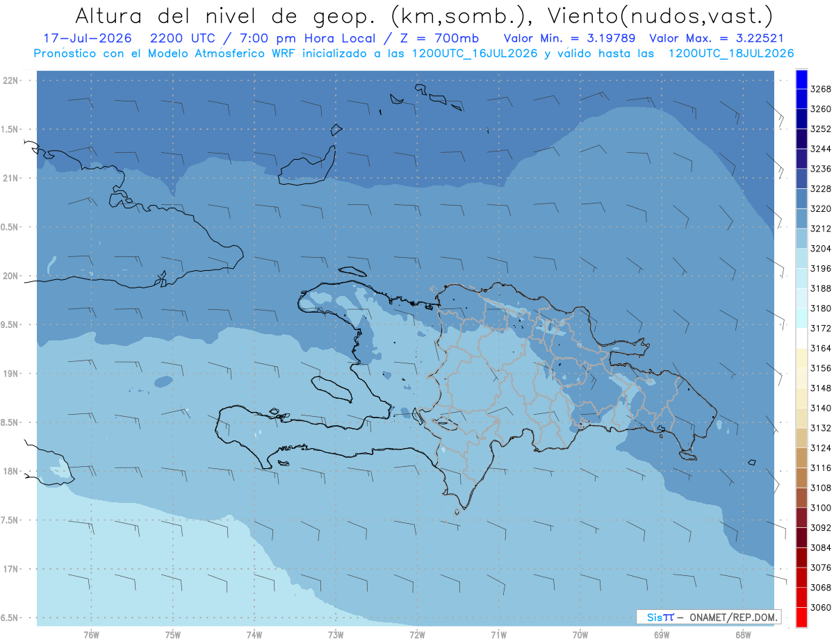Click 'Valor Min. = 3.19789' text

pyautogui.click(x=571, y=39)
